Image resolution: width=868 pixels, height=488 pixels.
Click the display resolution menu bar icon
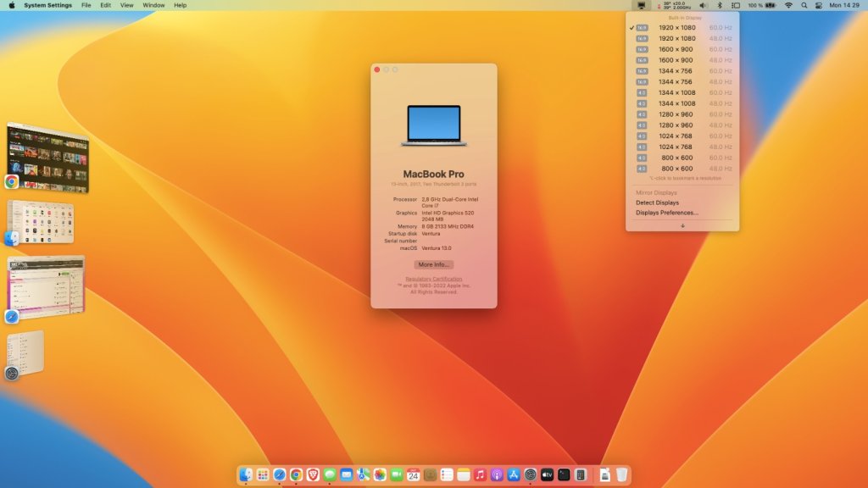(641, 6)
